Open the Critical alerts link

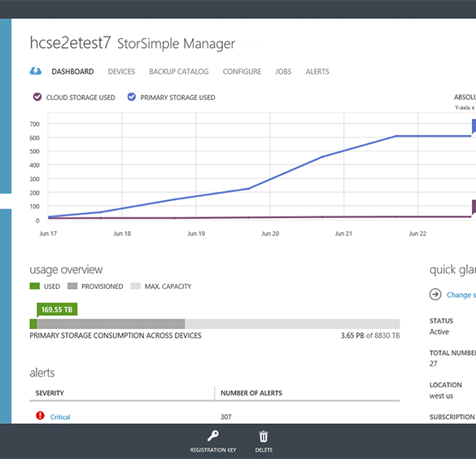point(60,417)
